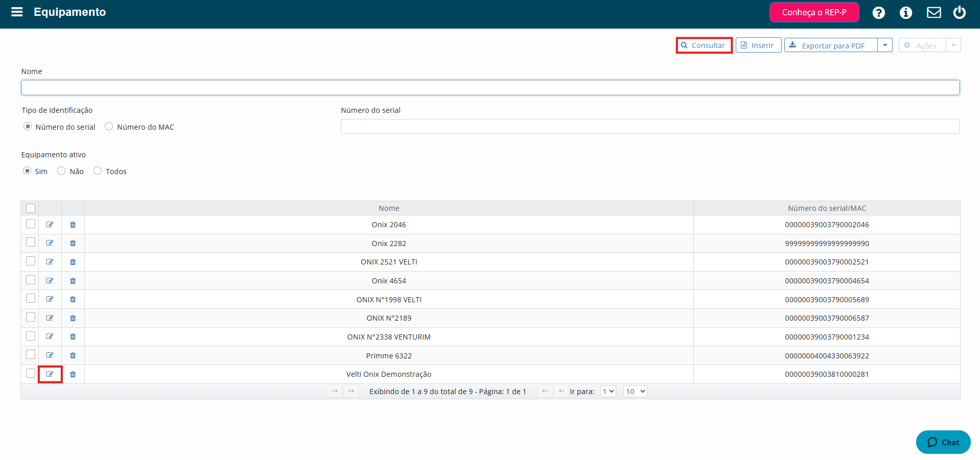Delete ONIX N°1998 VELTI row
980x460 pixels.
(x=73, y=299)
